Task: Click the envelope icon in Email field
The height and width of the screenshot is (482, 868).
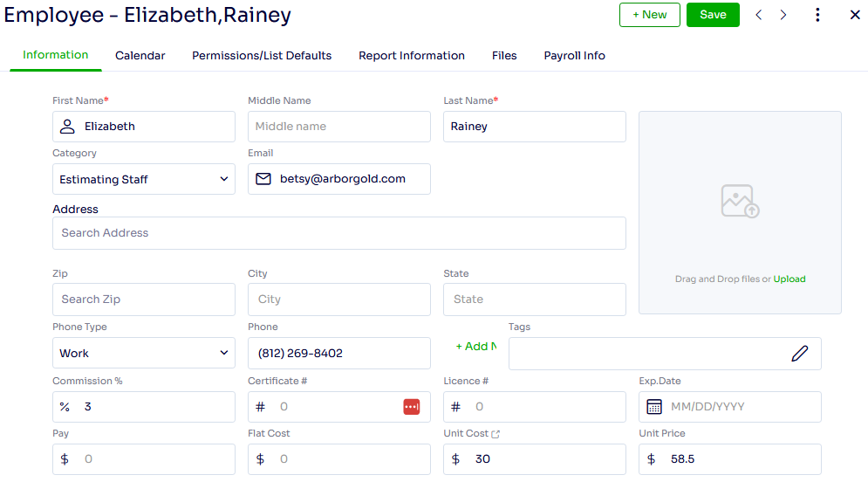Action: tap(263, 179)
